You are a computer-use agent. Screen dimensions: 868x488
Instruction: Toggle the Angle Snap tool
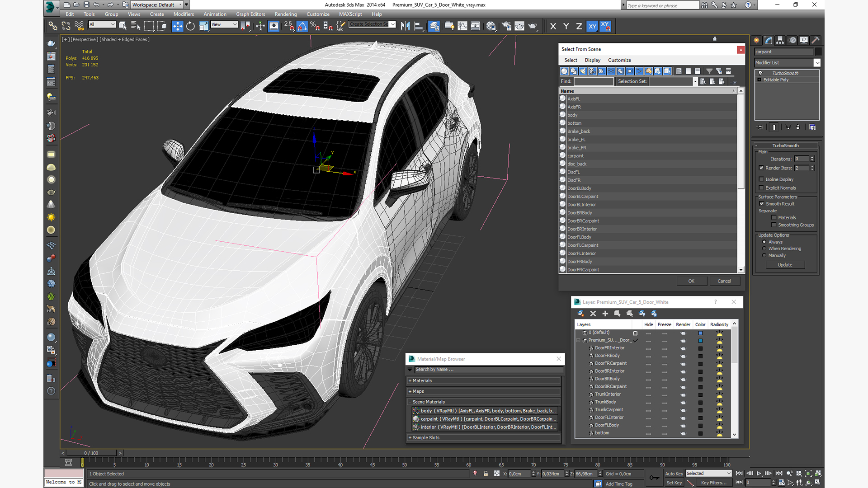coord(302,26)
